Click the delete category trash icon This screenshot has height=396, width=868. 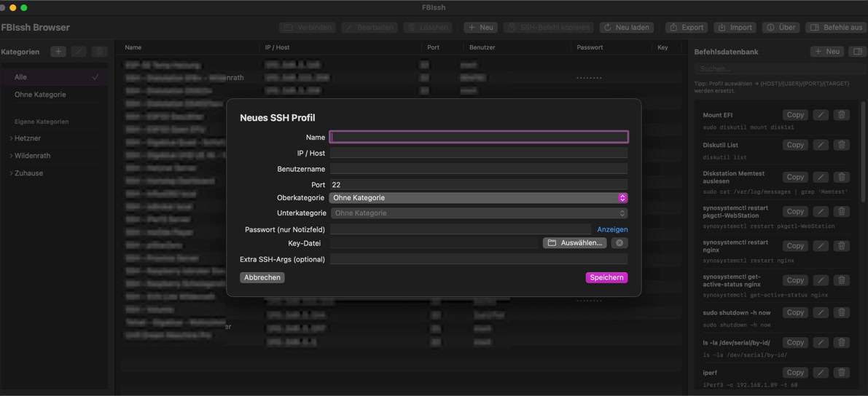pos(99,52)
